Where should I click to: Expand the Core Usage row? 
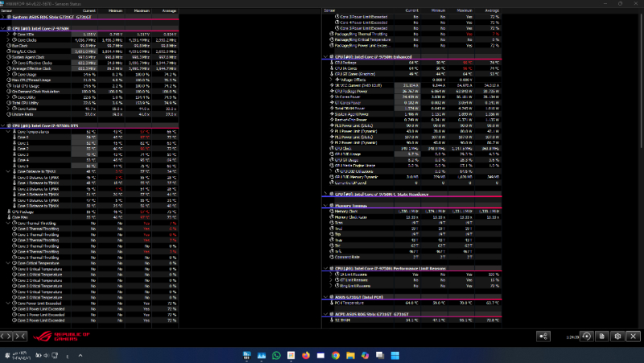tap(8, 74)
